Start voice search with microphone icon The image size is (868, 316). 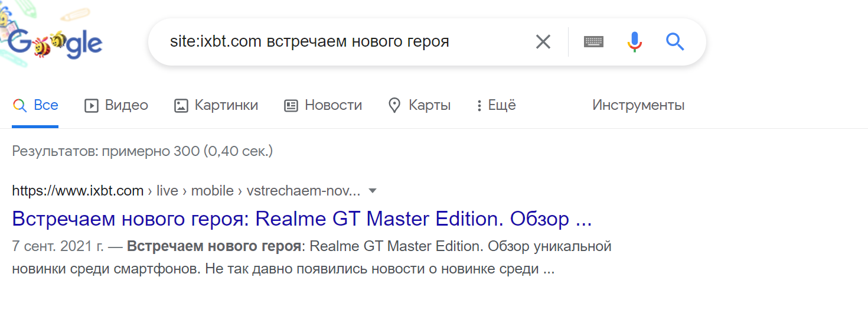pyautogui.click(x=634, y=42)
